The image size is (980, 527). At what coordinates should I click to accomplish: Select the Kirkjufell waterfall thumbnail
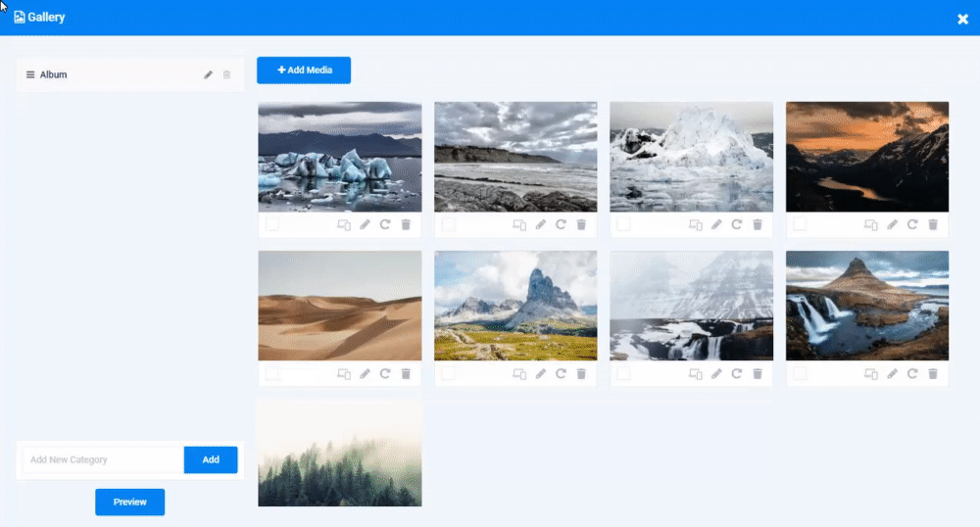(867, 306)
